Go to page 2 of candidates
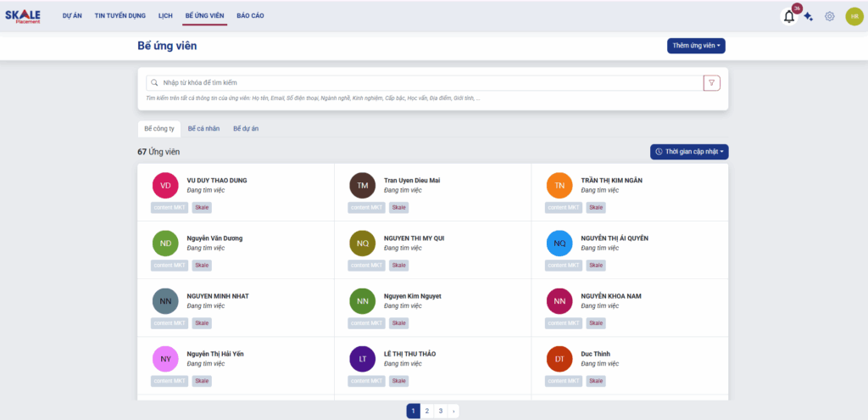 coord(426,411)
